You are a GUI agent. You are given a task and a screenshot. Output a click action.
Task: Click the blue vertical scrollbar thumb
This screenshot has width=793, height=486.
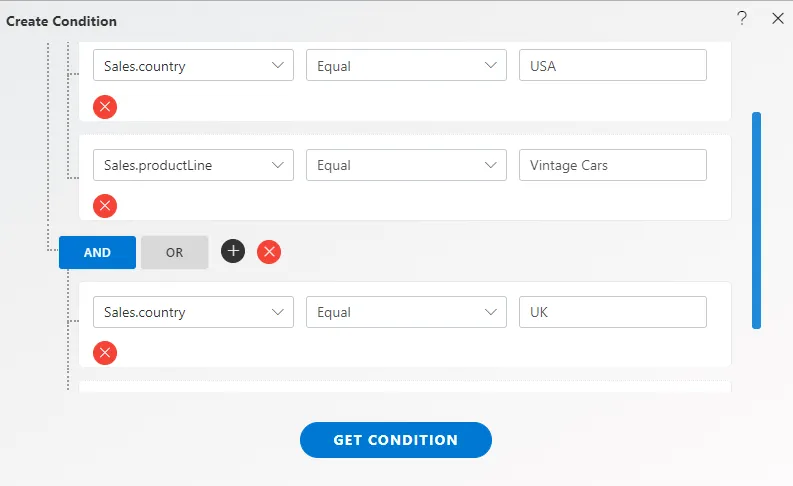pyautogui.click(x=756, y=220)
